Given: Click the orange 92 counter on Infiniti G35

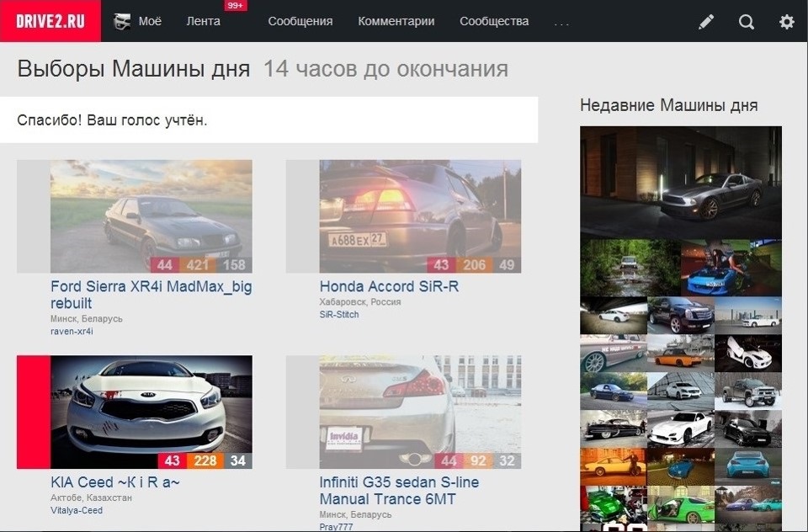Looking at the screenshot, I should [478, 460].
